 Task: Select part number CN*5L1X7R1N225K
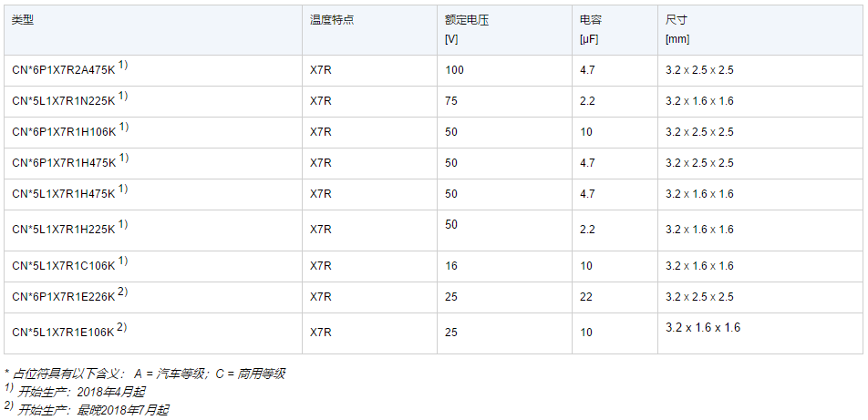tap(64, 101)
